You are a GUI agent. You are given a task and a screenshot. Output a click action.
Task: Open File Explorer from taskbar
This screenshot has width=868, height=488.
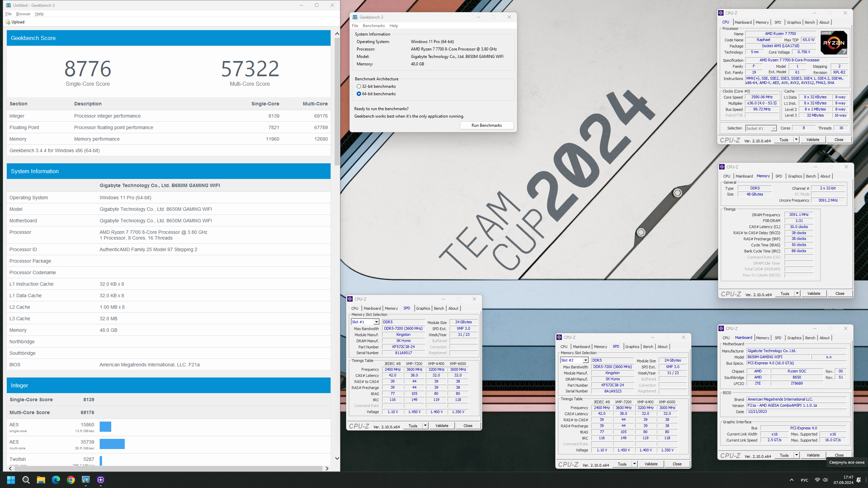pyautogui.click(x=41, y=480)
